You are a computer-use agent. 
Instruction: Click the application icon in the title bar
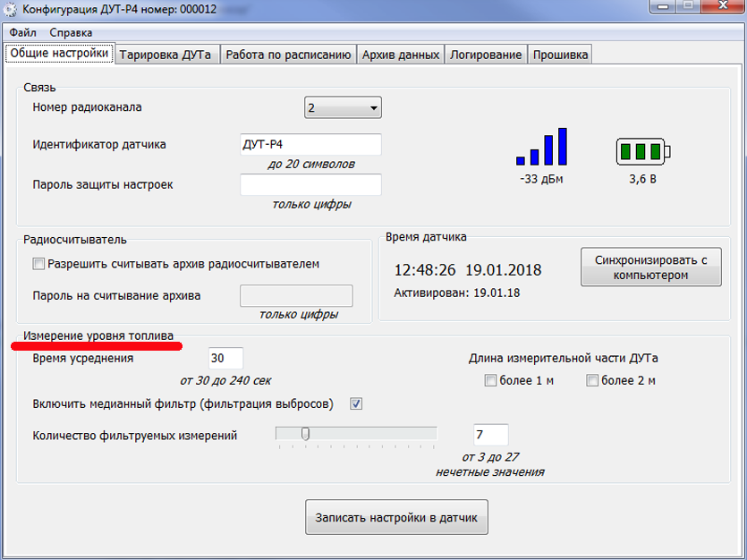11,10
